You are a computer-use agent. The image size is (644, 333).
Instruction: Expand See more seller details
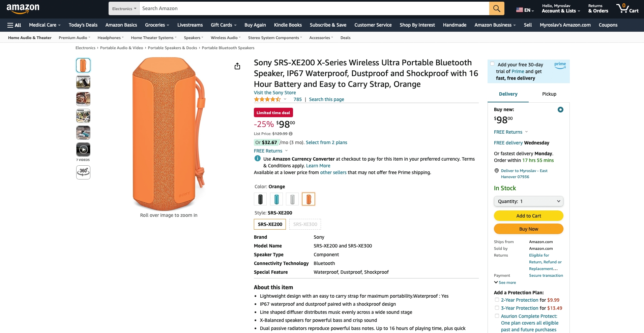point(505,282)
